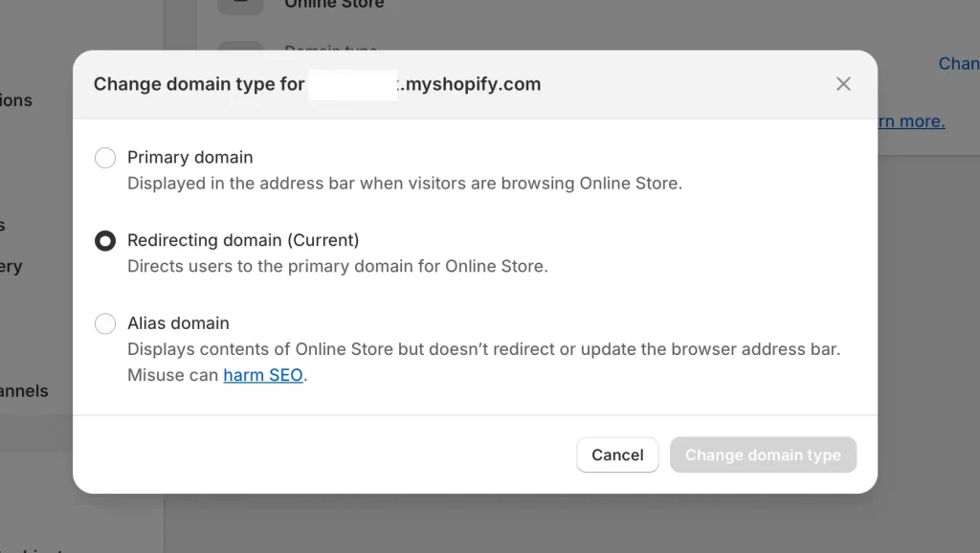
Task: Click the Change domain type button
Action: pyautogui.click(x=763, y=454)
